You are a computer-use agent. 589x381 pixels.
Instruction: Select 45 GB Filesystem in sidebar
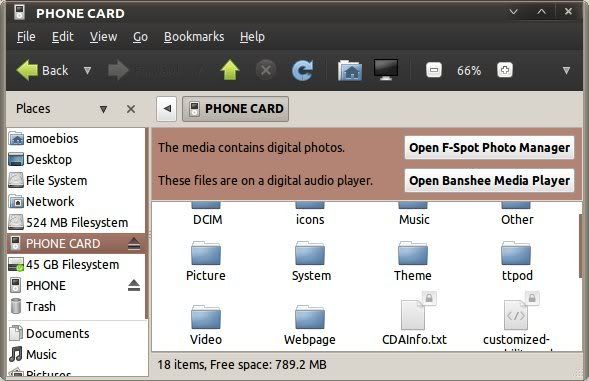tap(76, 265)
